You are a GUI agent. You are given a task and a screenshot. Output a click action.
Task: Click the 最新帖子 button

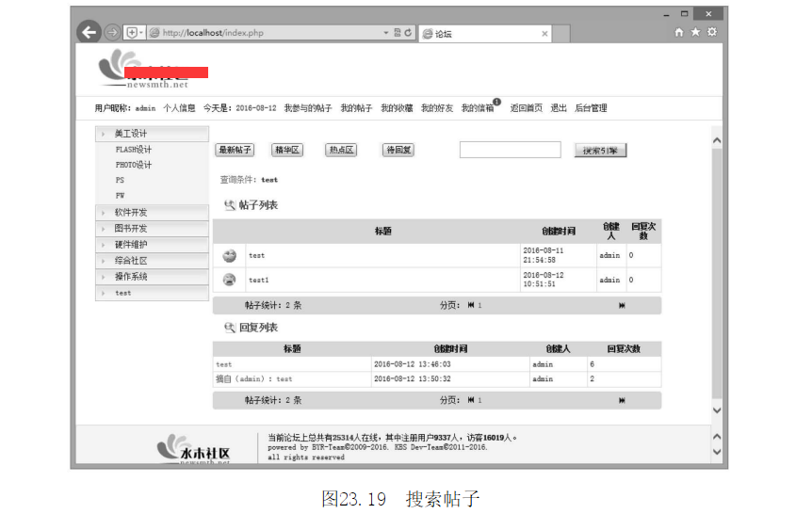pyautogui.click(x=235, y=150)
